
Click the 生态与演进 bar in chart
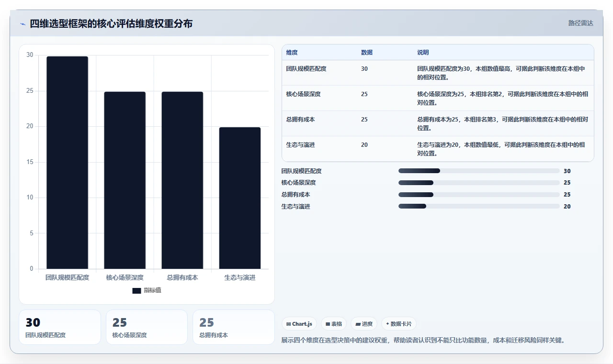tap(240, 198)
